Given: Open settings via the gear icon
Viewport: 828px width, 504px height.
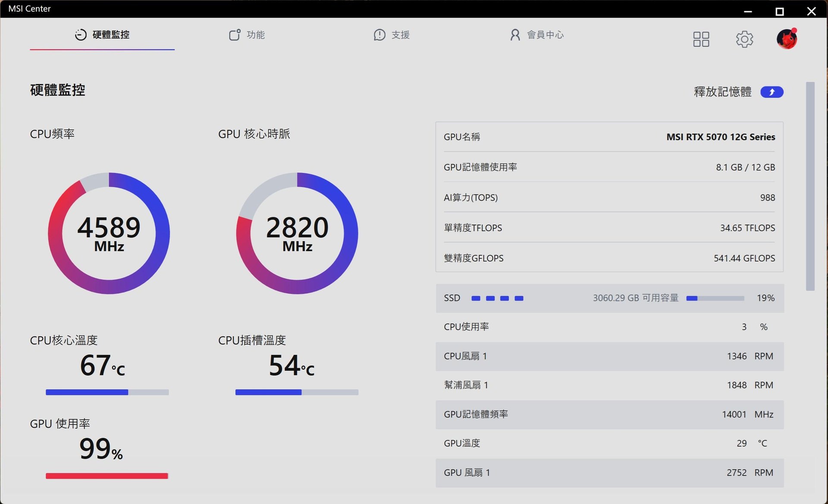Looking at the screenshot, I should (744, 39).
